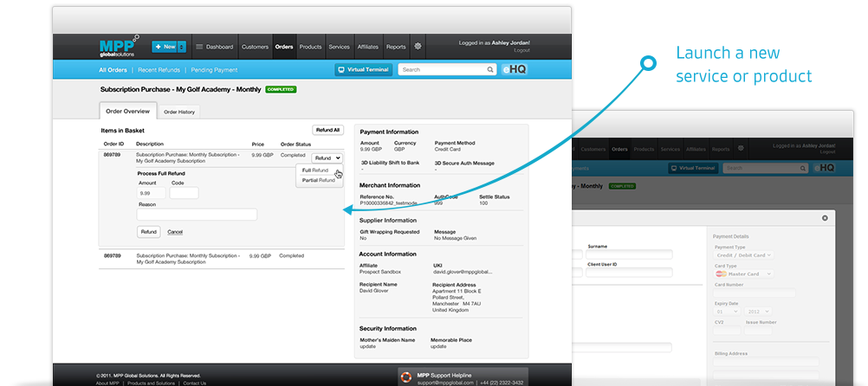Click the search magnifier icon
The image size is (868, 386).
(x=490, y=70)
